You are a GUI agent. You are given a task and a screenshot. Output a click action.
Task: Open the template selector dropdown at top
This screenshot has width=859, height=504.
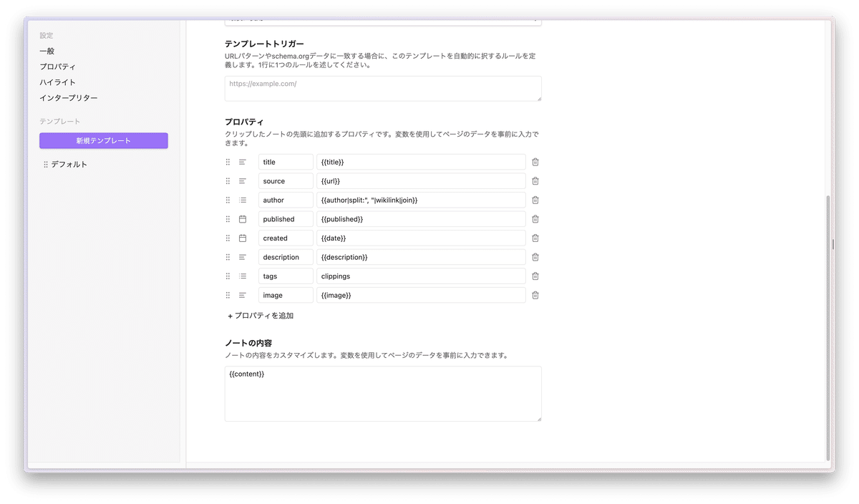coord(383,18)
